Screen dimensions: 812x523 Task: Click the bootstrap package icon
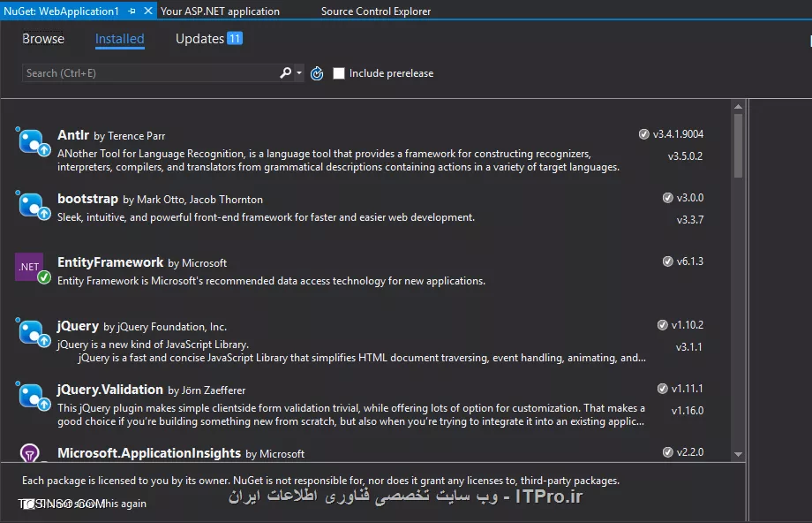34,205
